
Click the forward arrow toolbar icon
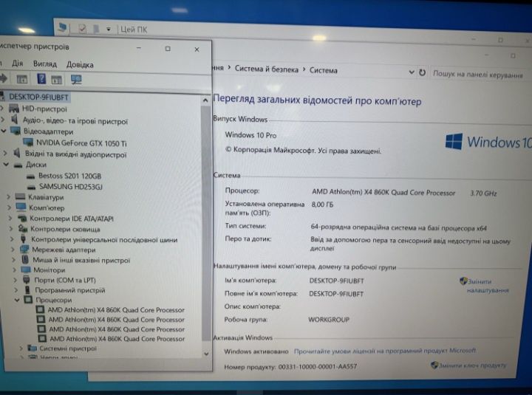click(4, 79)
